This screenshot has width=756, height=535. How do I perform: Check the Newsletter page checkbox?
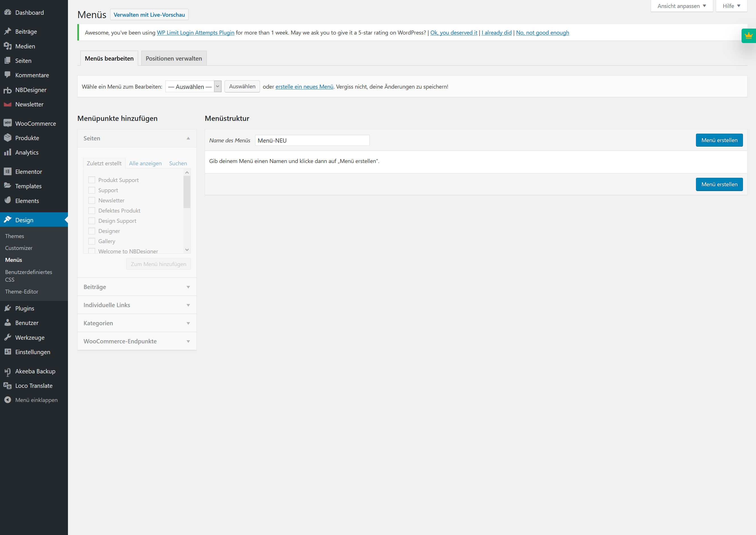[x=91, y=200]
